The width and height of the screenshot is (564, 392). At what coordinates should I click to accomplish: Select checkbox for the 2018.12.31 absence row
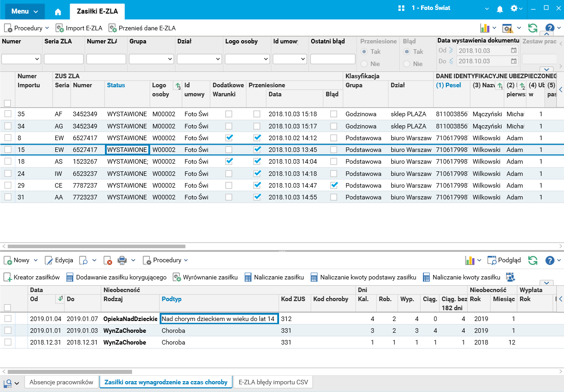[8, 342]
